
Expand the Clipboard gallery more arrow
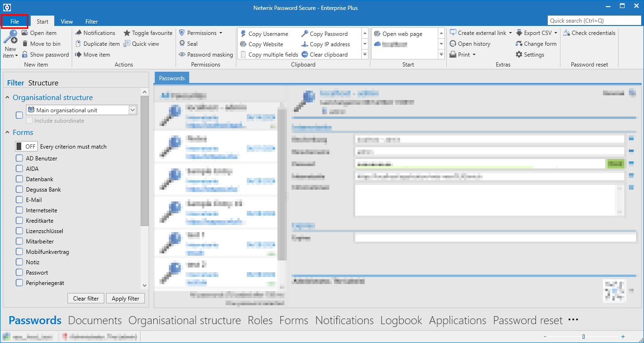[x=365, y=55]
